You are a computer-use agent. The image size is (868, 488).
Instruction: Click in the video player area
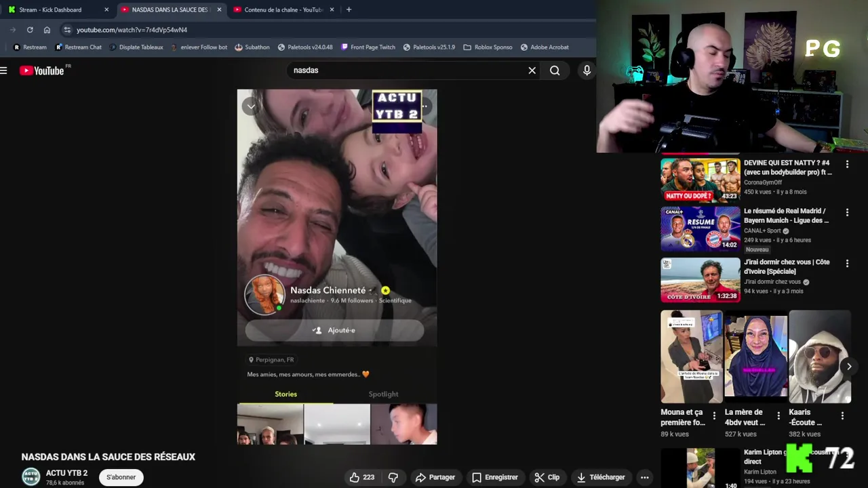[x=337, y=266]
